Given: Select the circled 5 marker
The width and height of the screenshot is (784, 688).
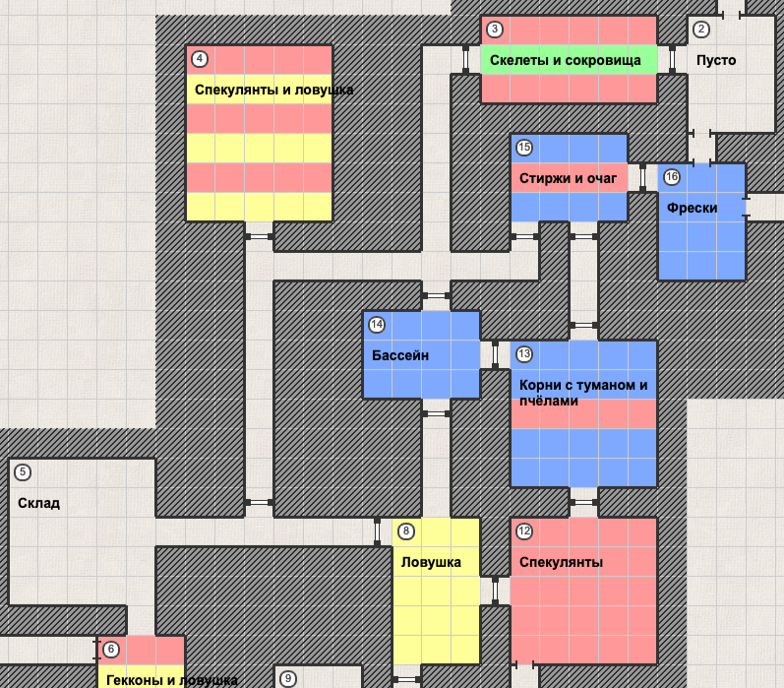Looking at the screenshot, I should (x=23, y=472).
